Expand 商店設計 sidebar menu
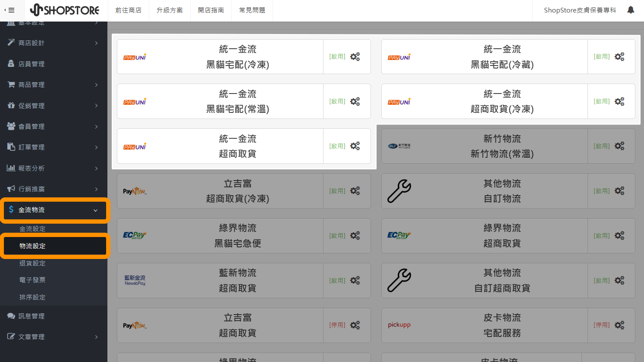Image resolution: width=644 pixels, height=362 pixels. 53,43
